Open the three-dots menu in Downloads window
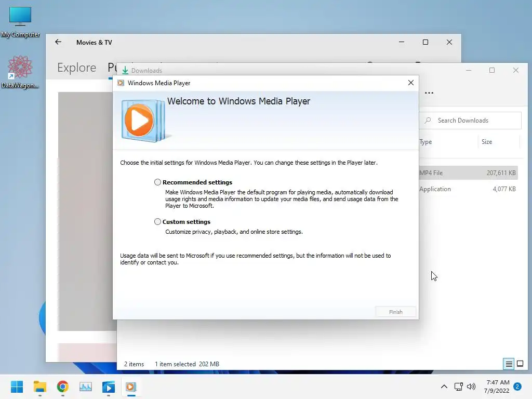Viewport: 532px width, 399px height. 429,92
